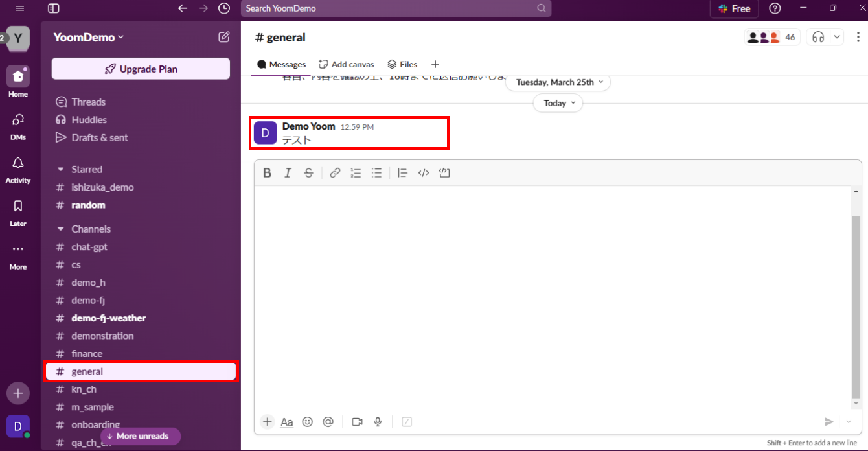868x451 pixels.
Task: Open the user profile avatar D
Action: point(18,426)
